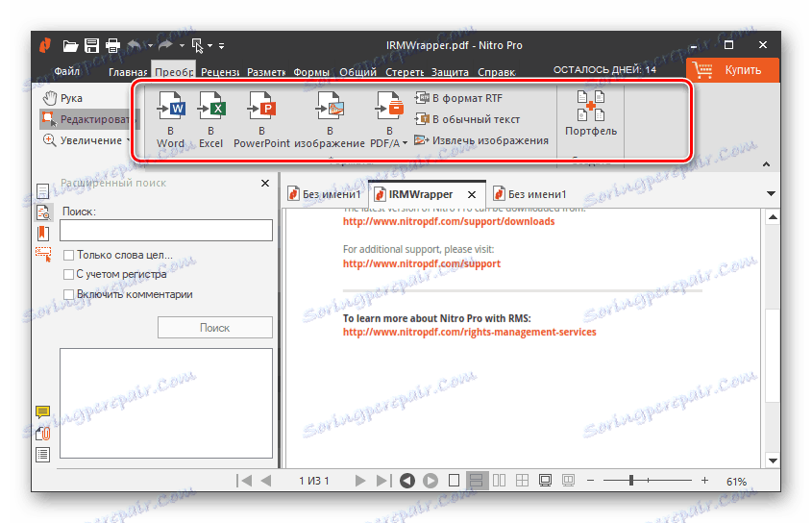Open Customize Quick Access Toolbar dropdown
Image resolution: width=812 pixels, height=523 pixels.
[222, 46]
